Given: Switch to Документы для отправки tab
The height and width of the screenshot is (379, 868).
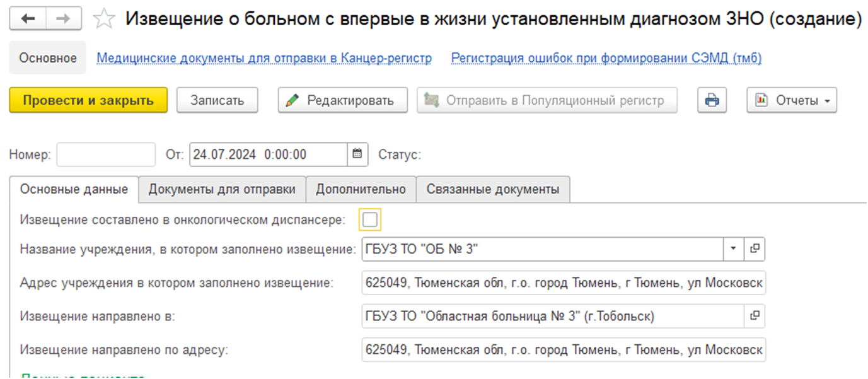Looking at the screenshot, I should 222,189.
